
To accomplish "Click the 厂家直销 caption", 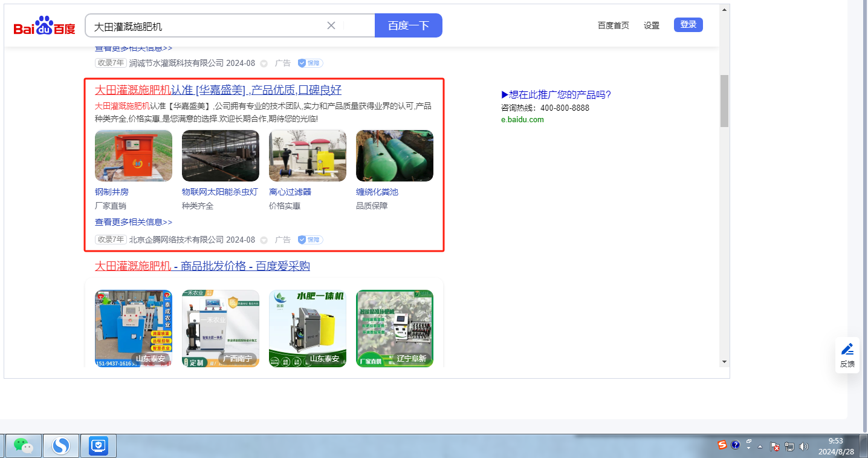I will pos(111,206).
